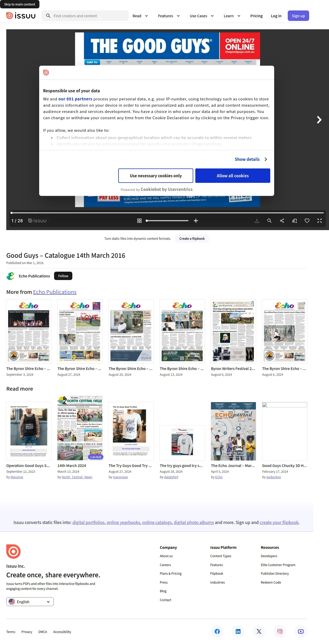Click Create a flipbook button
This screenshot has width=329, height=644.
click(x=192, y=238)
